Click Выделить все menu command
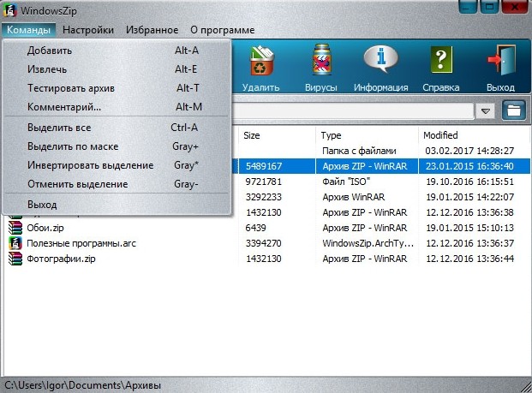 [59, 128]
